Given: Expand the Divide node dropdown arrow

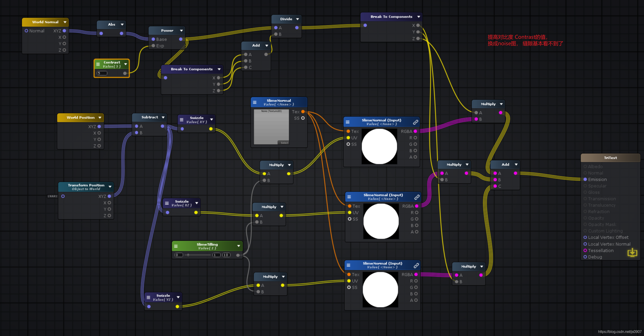Looking at the screenshot, I should point(297,19).
